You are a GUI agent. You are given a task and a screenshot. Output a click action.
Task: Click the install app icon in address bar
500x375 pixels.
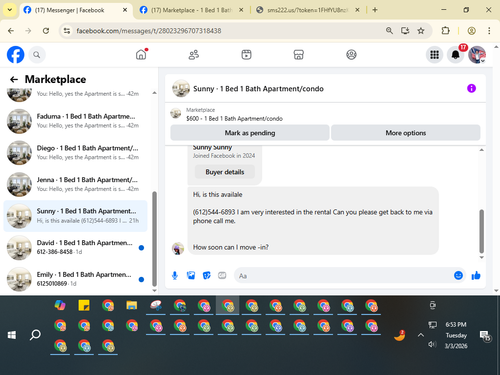click(x=405, y=31)
